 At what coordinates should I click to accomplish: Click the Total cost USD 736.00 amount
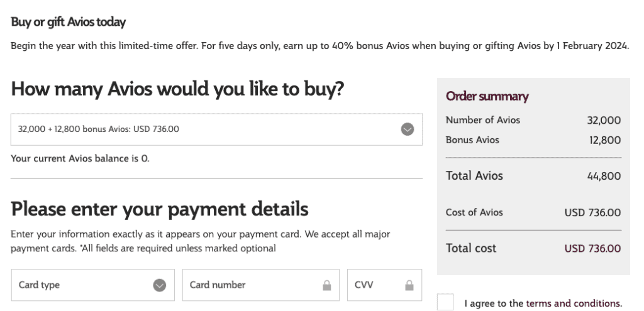[x=592, y=249]
